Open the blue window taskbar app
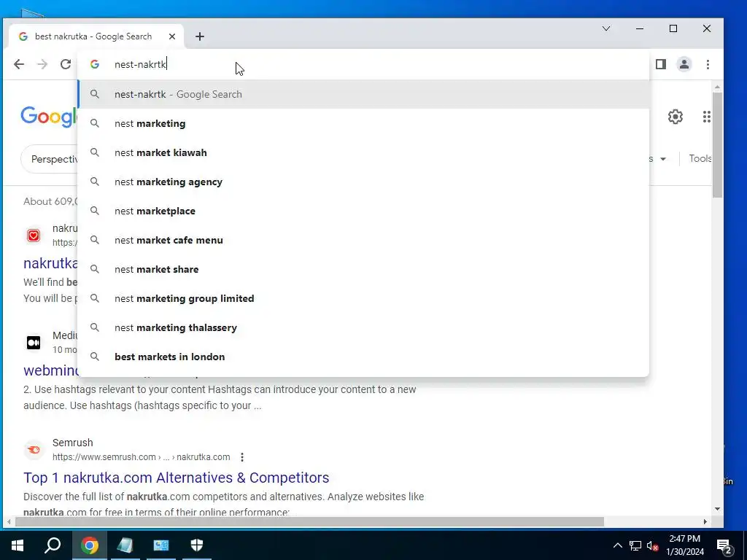Viewport: 747px width, 560px height. tap(161, 545)
